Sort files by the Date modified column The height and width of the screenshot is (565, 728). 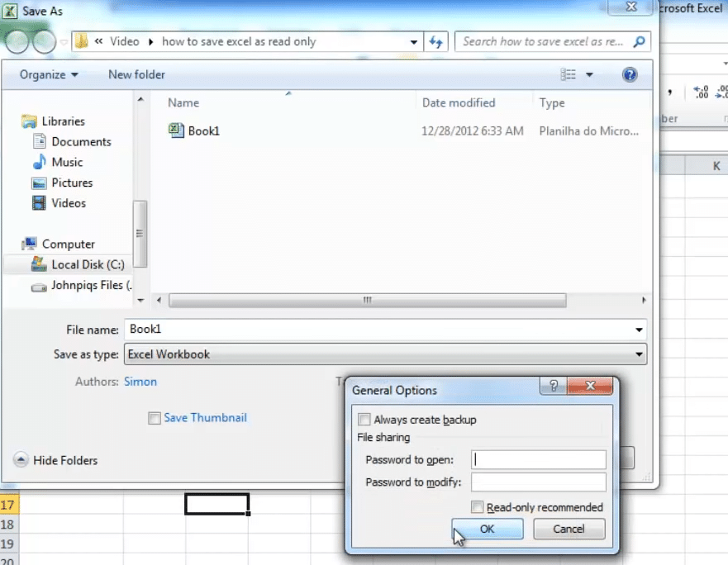point(459,102)
